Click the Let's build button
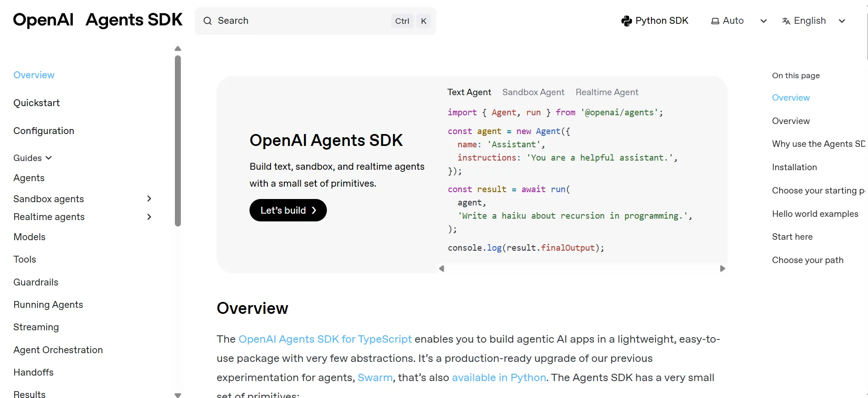868x398 pixels. 288,210
